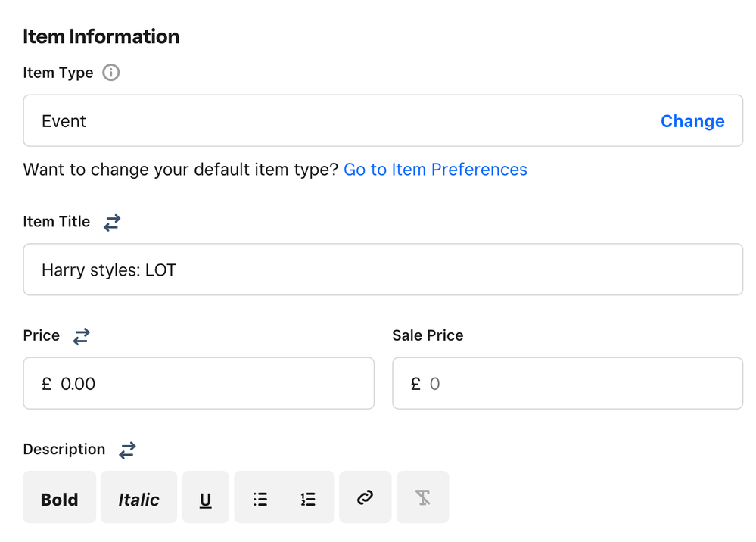Add a hyperlink using the link icon
The width and height of the screenshot is (756, 542).
[x=365, y=498]
